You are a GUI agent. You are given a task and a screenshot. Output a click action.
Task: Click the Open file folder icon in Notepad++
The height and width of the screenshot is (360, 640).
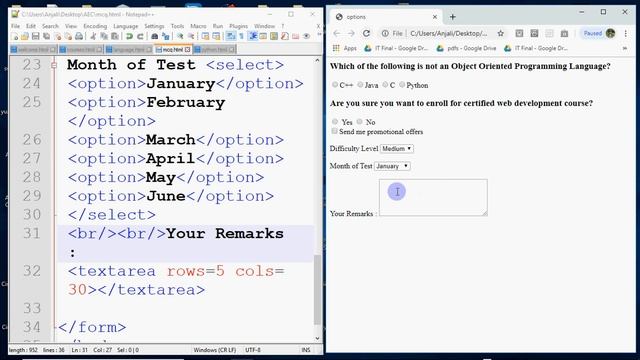point(25,37)
